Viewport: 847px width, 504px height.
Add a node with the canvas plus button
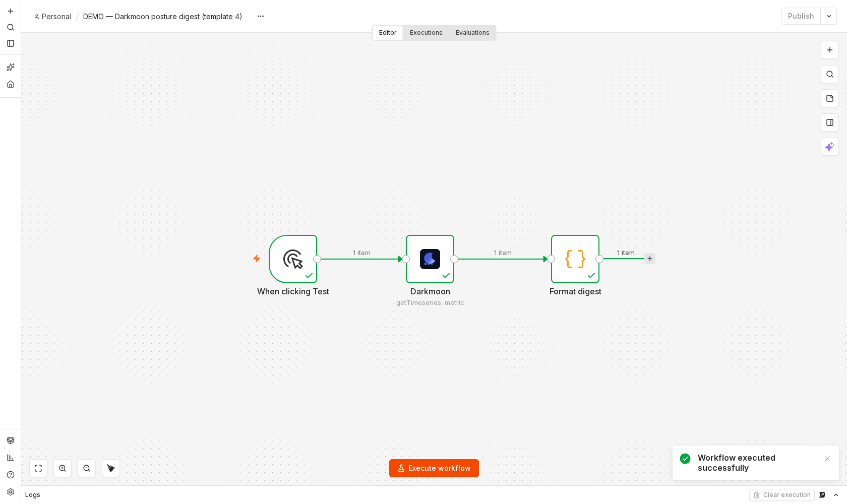point(830,50)
